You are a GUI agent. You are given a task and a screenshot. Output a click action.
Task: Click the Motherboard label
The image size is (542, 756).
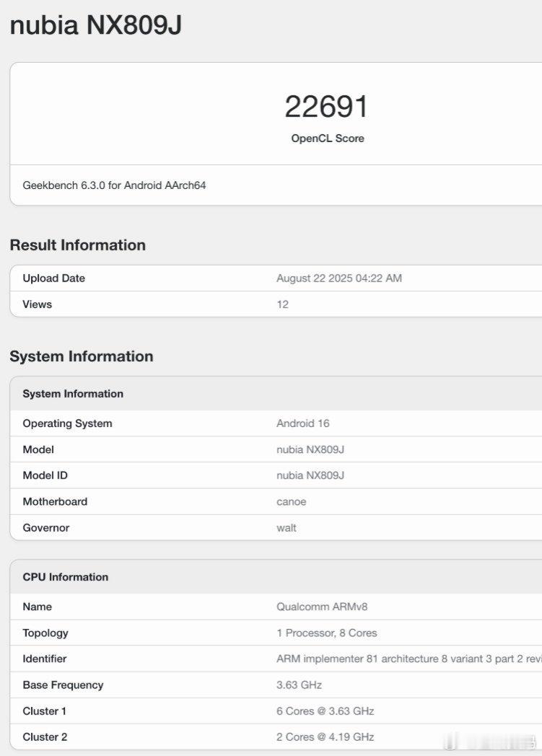point(55,501)
